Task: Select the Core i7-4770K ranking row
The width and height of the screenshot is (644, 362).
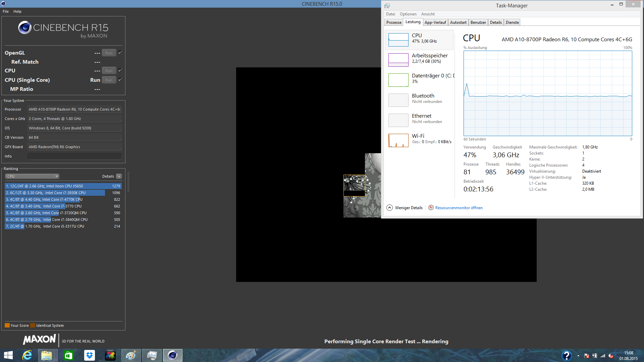Action: pyautogui.click(x=63, y=199)
